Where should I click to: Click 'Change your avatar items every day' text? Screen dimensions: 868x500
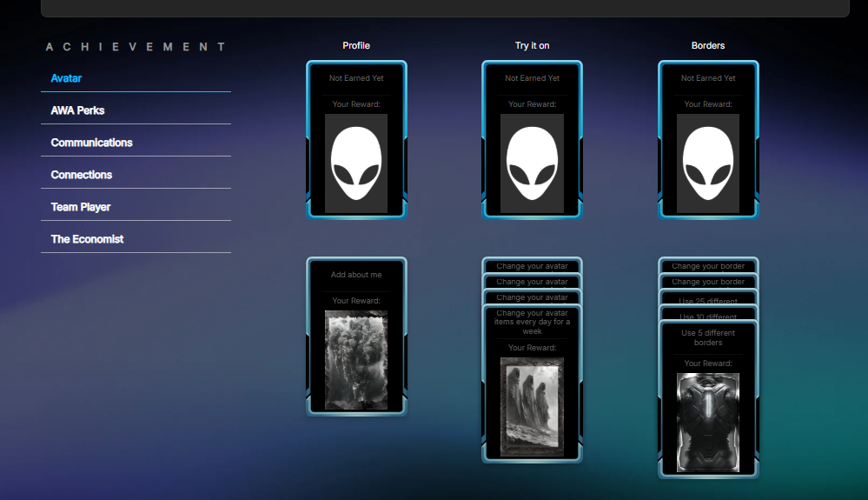(532, 322)
